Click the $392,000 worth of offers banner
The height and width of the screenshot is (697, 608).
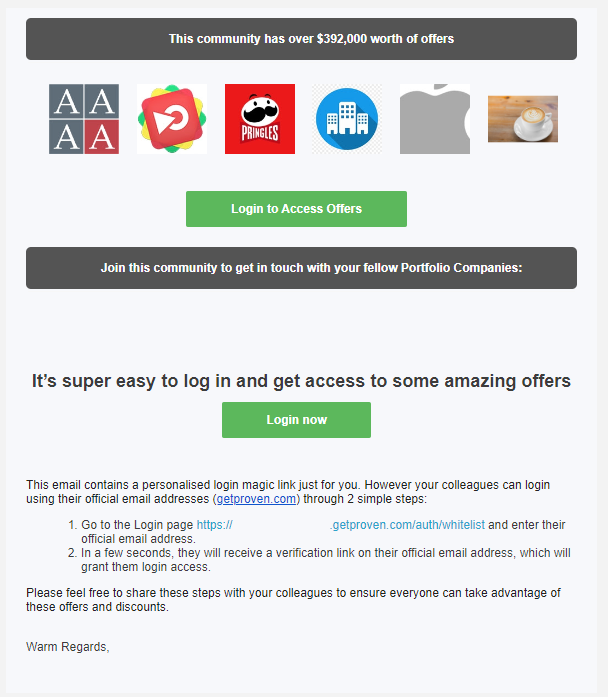pos(301,39)
